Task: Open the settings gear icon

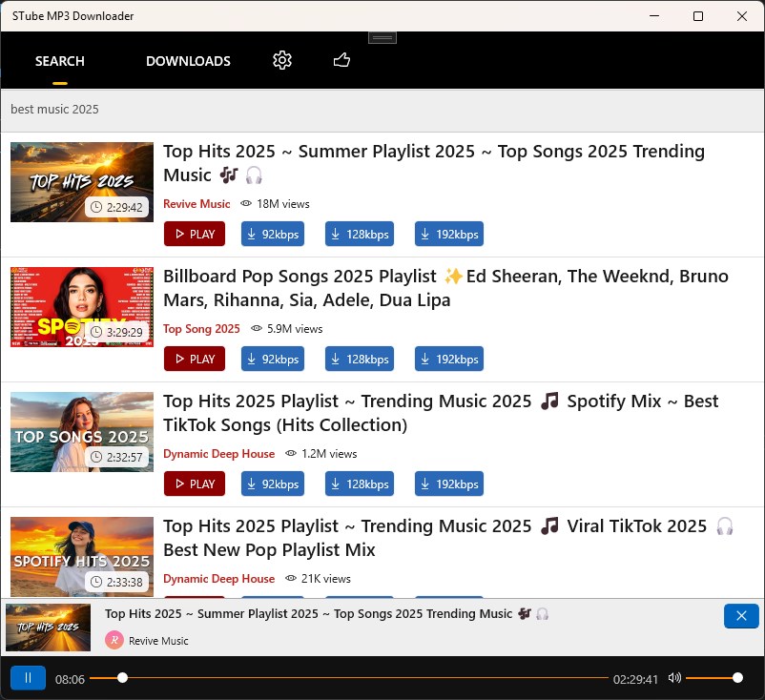Action: 282,60
